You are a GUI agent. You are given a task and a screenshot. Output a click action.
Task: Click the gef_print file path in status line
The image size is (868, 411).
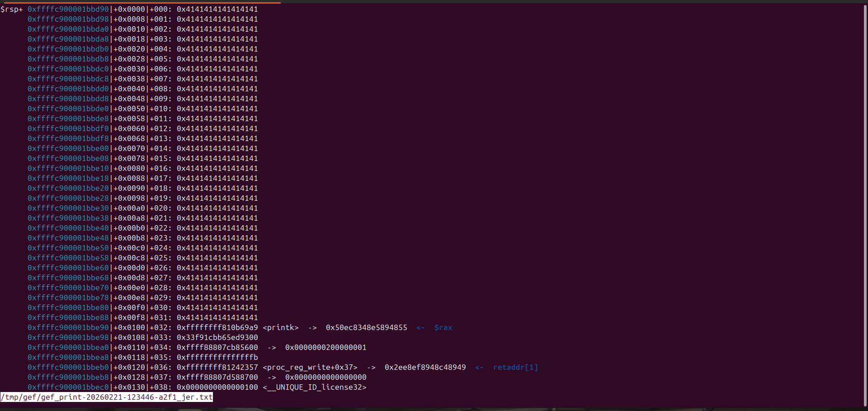tap(107, 397)
